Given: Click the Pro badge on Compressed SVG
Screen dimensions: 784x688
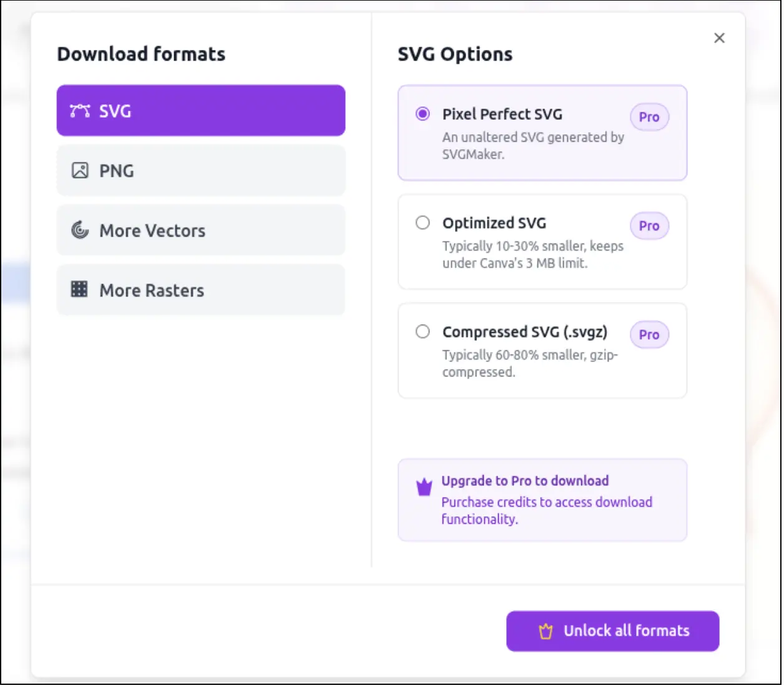Looking at the screenshot, I should click(649, 335).
